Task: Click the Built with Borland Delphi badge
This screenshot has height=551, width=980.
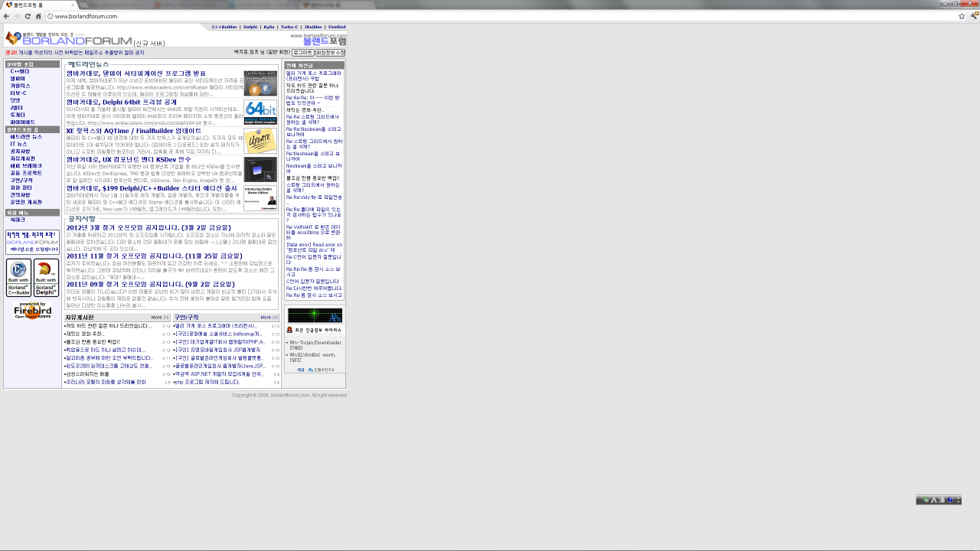Action: click(x=46, y=278)
